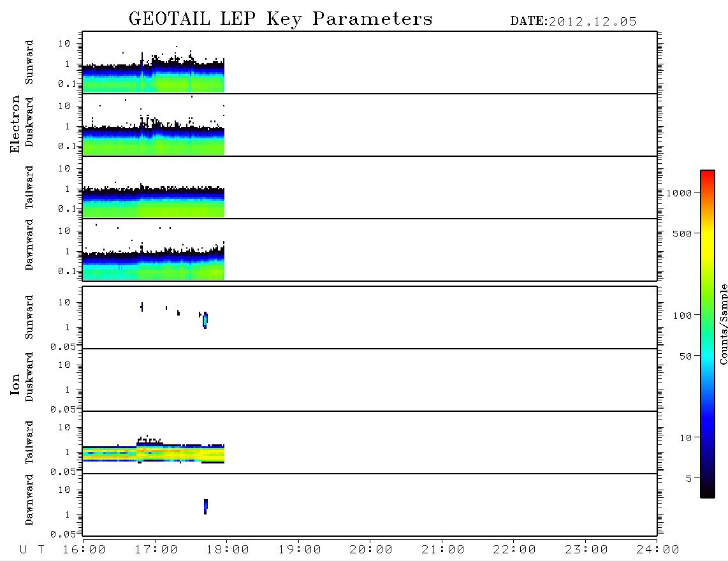
Task: Select the Electron Sunward panel label
Action: coord(29,62)
